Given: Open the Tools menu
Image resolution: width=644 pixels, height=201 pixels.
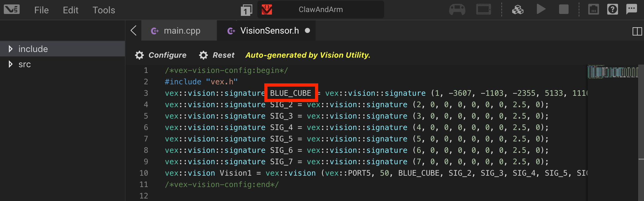Looking at the screenshot, I should [x=103, y=10].
